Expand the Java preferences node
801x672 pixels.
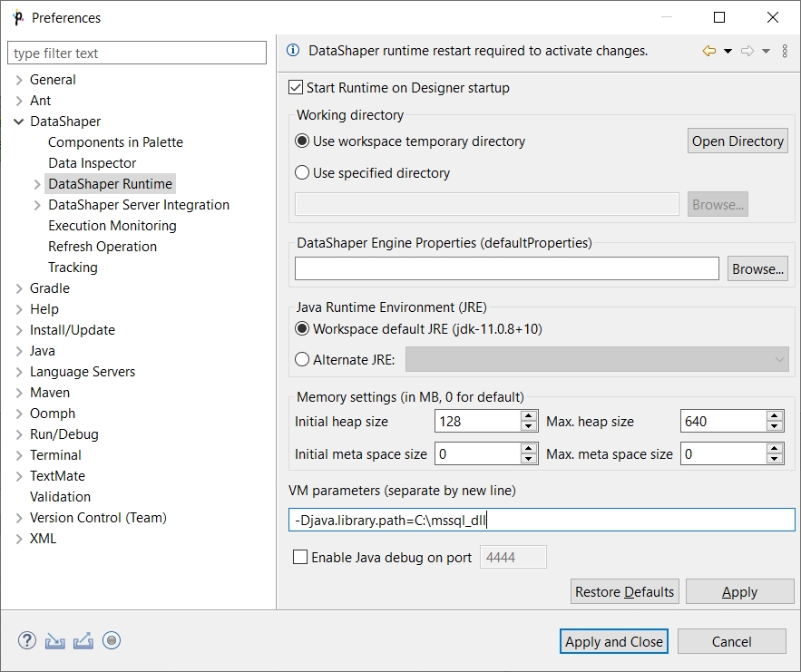[x=19, y=351]
